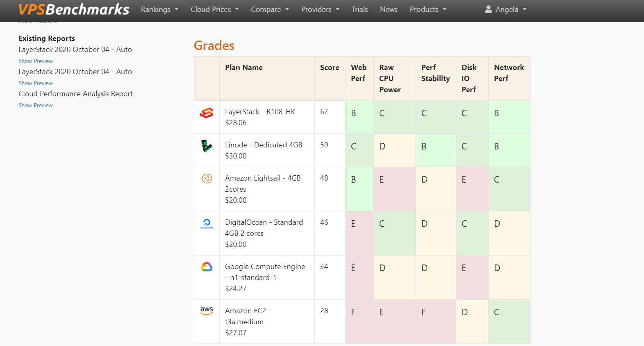Click the score 48 for Amazon Lightsail

324,178
